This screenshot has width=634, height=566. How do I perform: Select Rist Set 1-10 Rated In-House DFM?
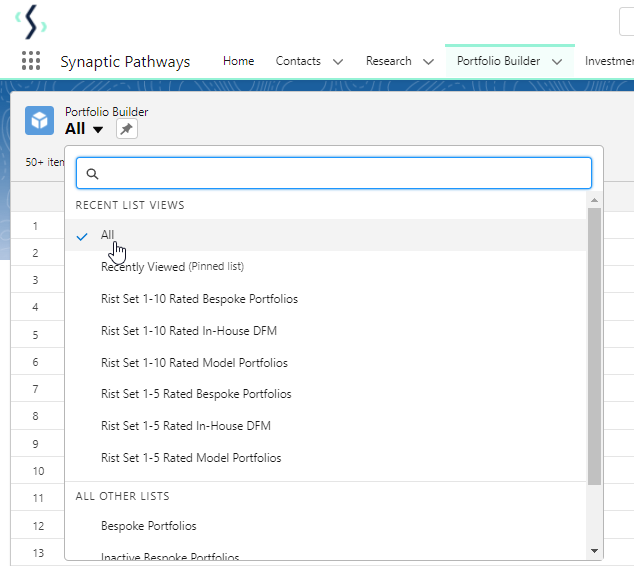pos(189,331)
